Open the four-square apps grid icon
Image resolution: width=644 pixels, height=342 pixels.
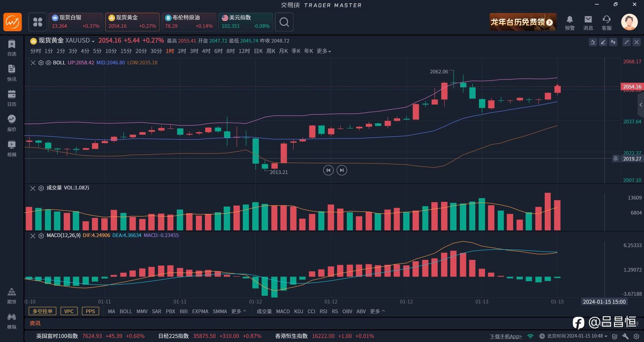tap(38, 22)
